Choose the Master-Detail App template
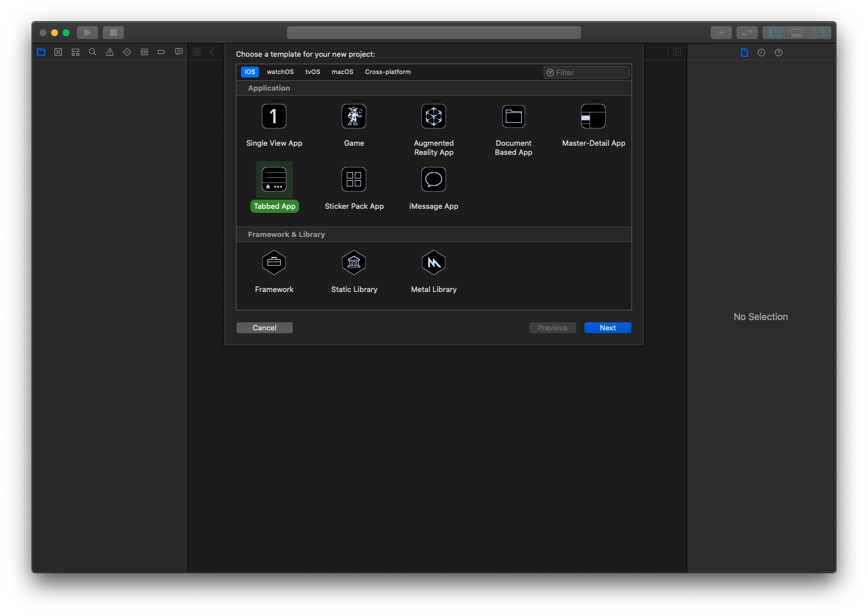 click(593, 117)
